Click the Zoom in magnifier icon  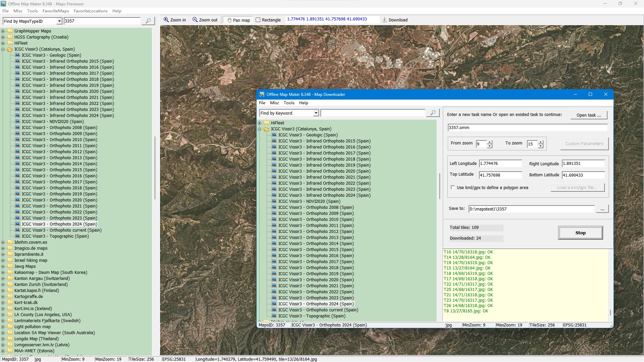click(166, 20)
